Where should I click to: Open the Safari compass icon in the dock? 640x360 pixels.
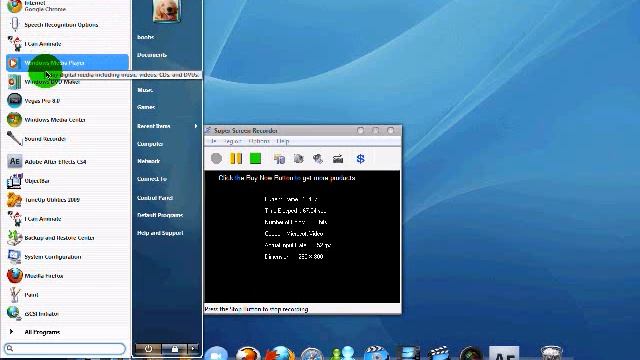[x=312, y=354]
